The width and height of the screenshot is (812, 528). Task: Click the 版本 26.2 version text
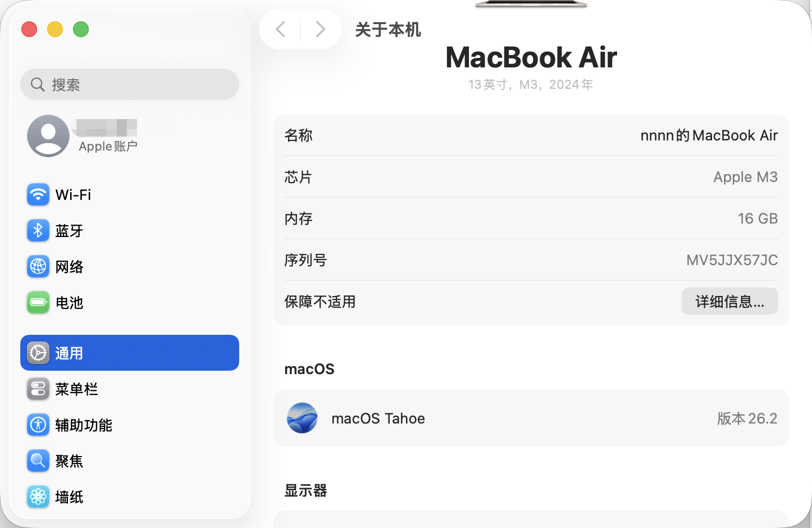[x=747, y=418]
